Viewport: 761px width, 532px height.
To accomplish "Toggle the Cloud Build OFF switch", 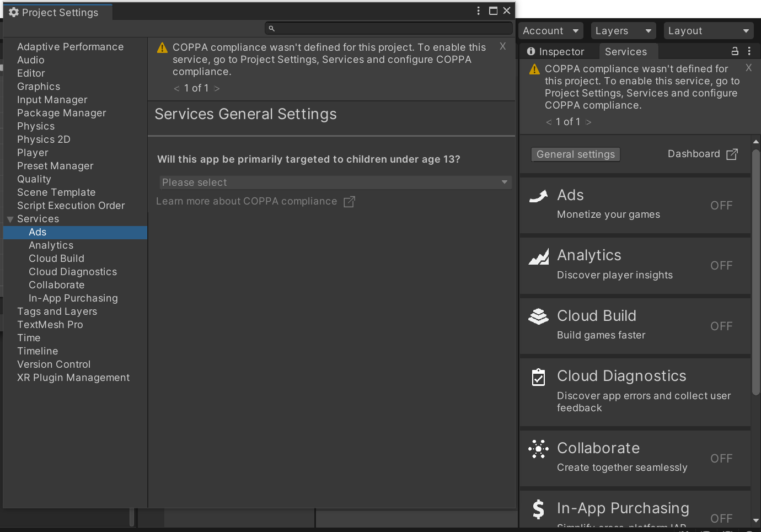I will [x=721, y=326].
